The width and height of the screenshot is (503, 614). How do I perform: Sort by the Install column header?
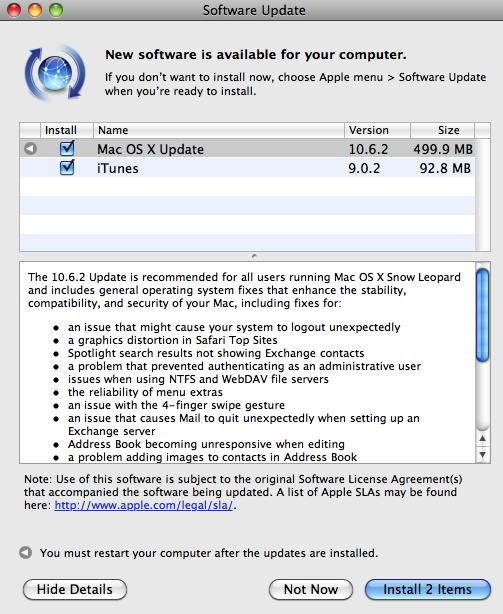tap(67, 130)
